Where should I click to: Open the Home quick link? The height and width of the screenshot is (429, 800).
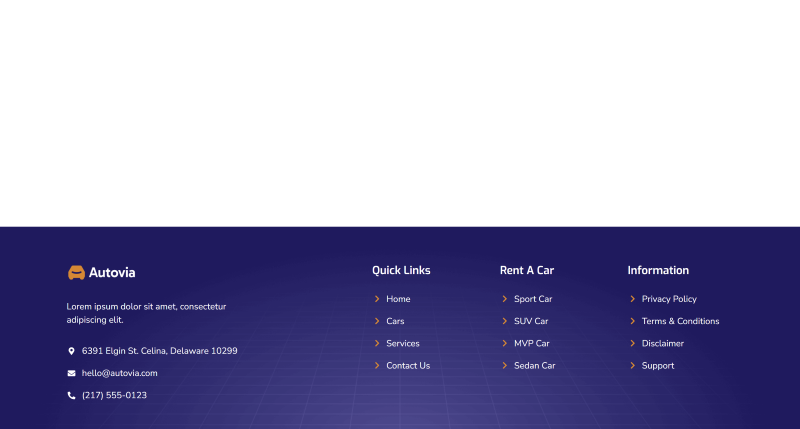point(398,299)
